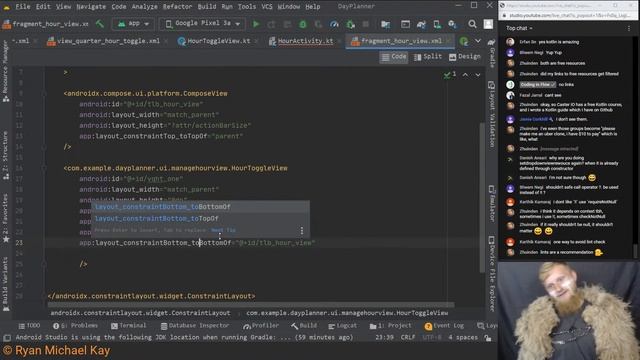Expand the app run configuration dropdown
The height and width of the screenshot is (360, 640).
[133, 24]
